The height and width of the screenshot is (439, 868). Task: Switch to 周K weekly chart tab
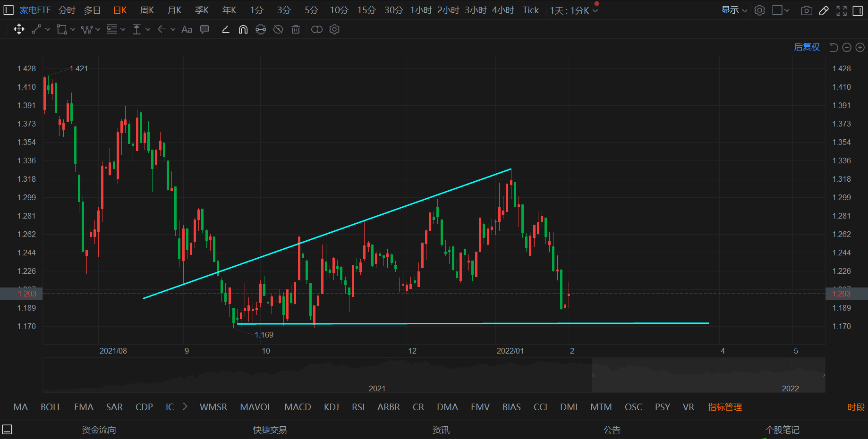pyautogui.click(x=147, y=10)
